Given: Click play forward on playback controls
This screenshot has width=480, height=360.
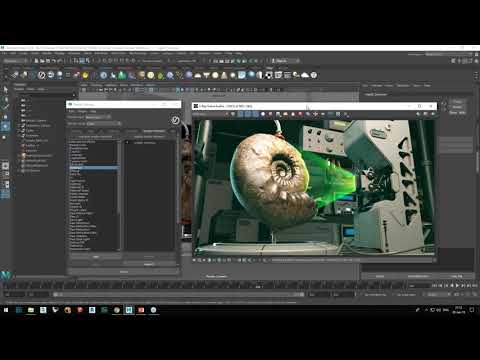Looking at the screenshot, I should (x=457, y=286).
